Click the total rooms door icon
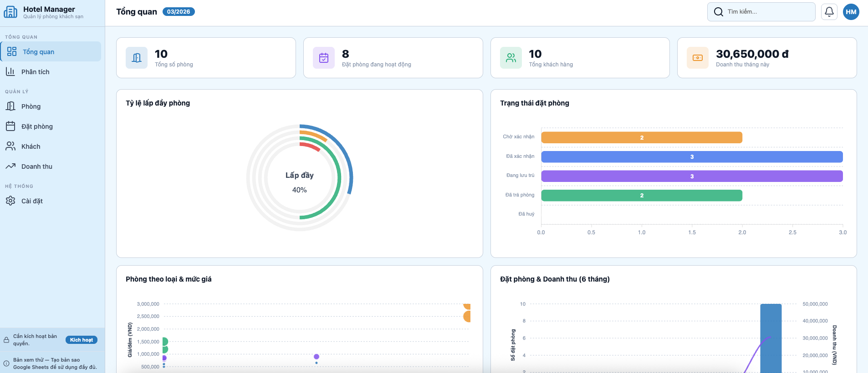Image resolution: width=868 pixels, height=373 pixels. (137, 58)
